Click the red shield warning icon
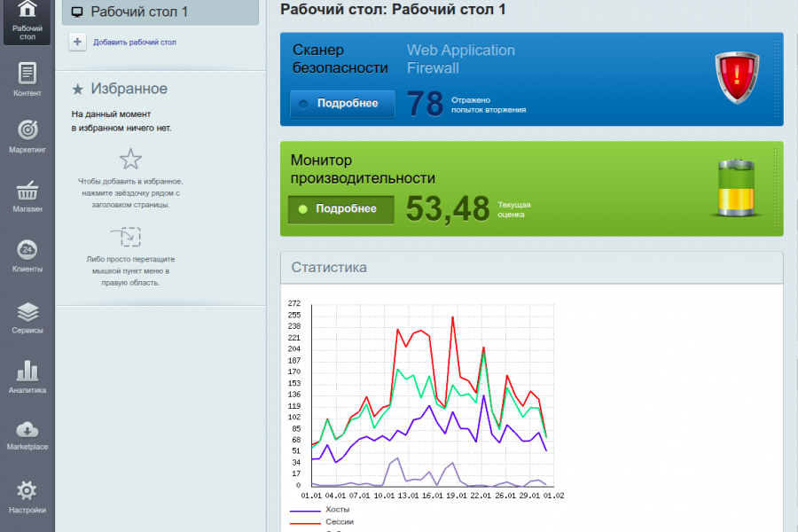Screen dimensions: 798x532 coord(737,77)
